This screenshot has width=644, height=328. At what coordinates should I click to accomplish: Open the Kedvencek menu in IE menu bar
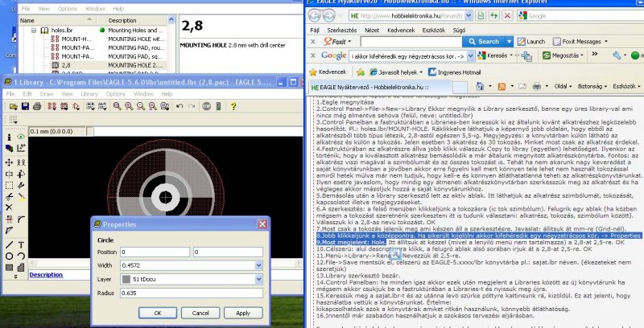[x=401, y=31]
